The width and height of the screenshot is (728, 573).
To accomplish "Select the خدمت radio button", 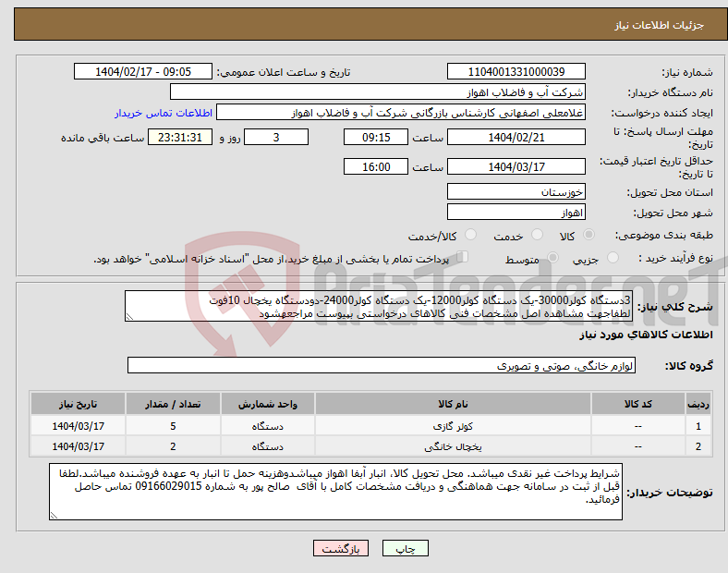I will point(537,235).
